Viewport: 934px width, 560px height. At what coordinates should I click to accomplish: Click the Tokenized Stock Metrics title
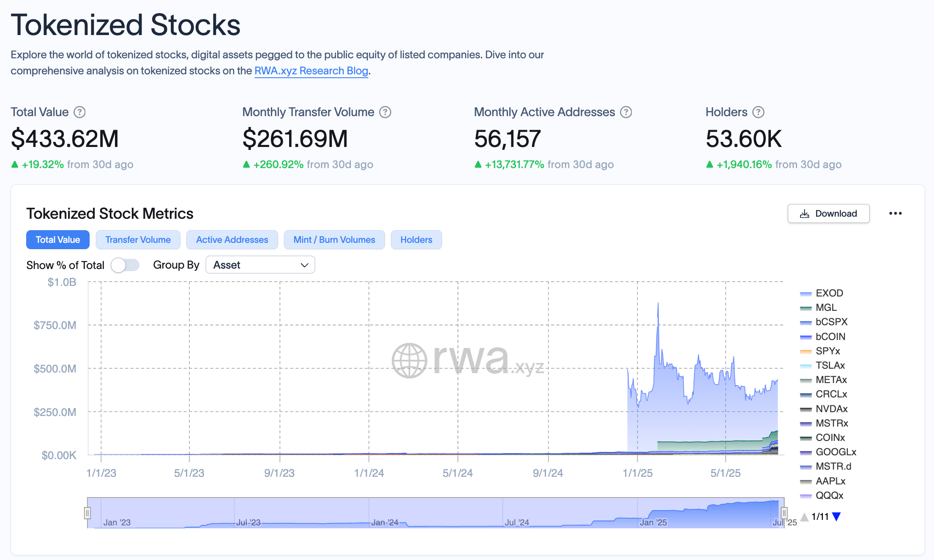110,213
